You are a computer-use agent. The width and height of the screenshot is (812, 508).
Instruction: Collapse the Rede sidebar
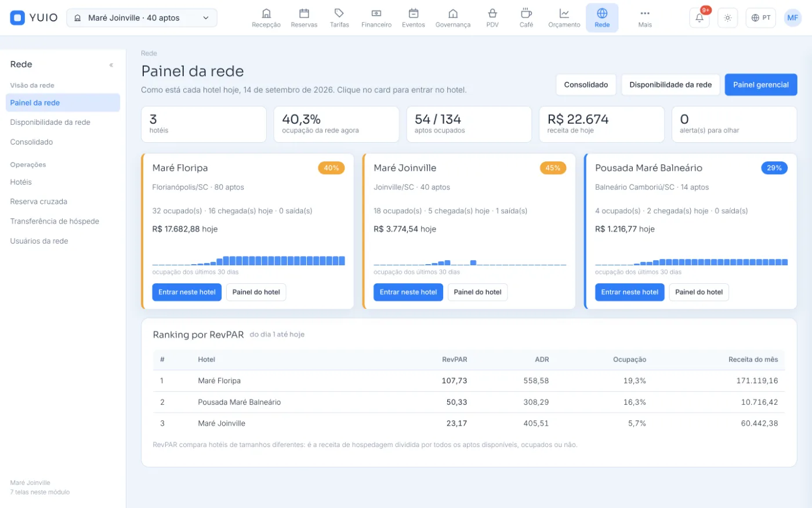click(x=111, y=65)
